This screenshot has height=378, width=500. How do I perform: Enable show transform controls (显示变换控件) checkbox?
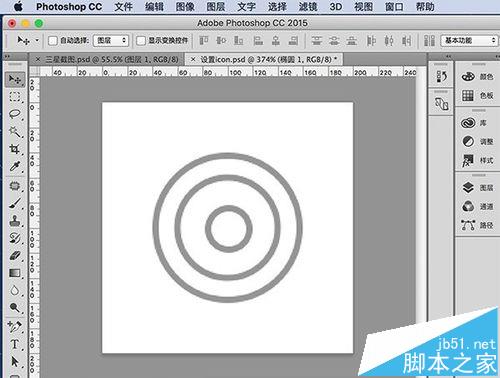[x=141, y=41]
